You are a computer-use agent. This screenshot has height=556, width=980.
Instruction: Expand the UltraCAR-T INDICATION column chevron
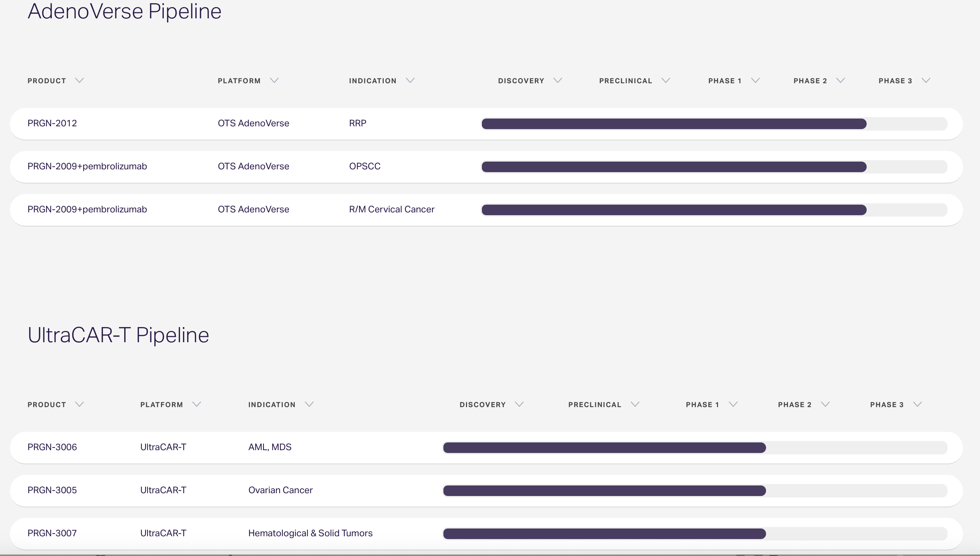tap(309, 404)
